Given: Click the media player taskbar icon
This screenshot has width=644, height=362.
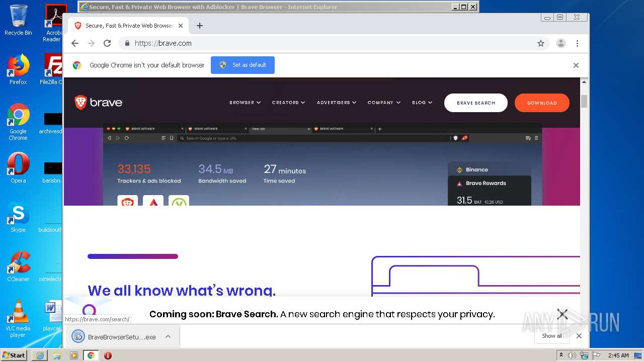Looking at the screenshot, I should 74,355.
